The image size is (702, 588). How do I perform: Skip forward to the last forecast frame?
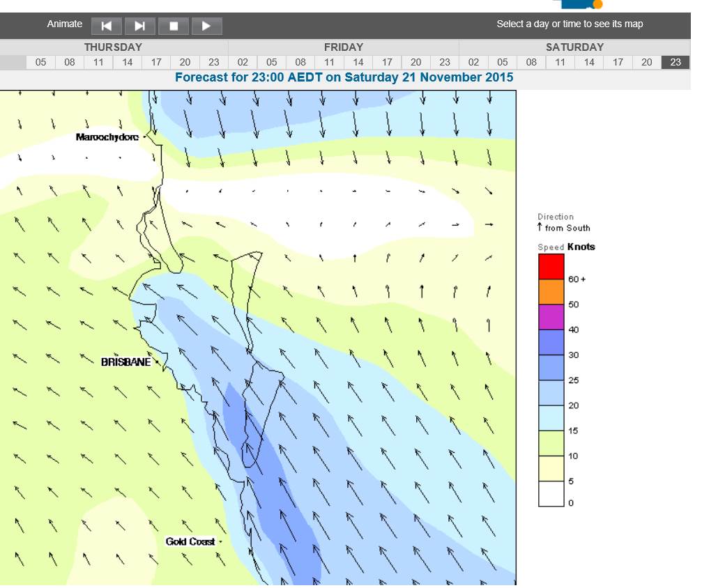click(139, 25)
